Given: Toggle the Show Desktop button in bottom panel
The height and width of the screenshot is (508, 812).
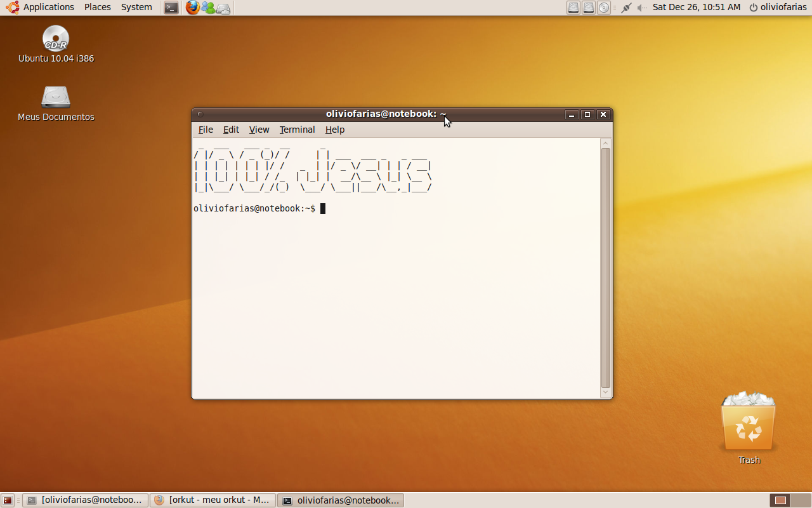Looking at the screenshot, I should coord(8,500).
